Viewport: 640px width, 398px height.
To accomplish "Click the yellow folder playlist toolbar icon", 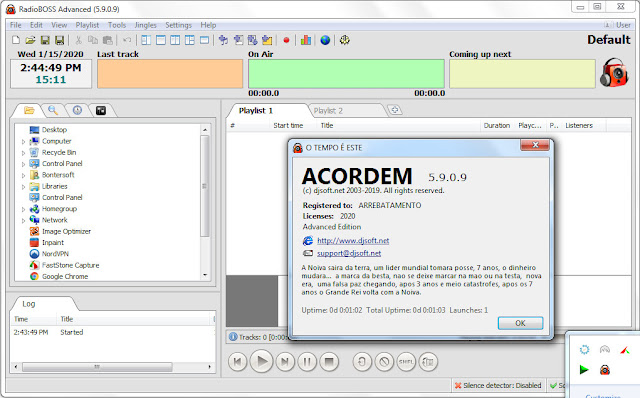I will pos(267,40).
